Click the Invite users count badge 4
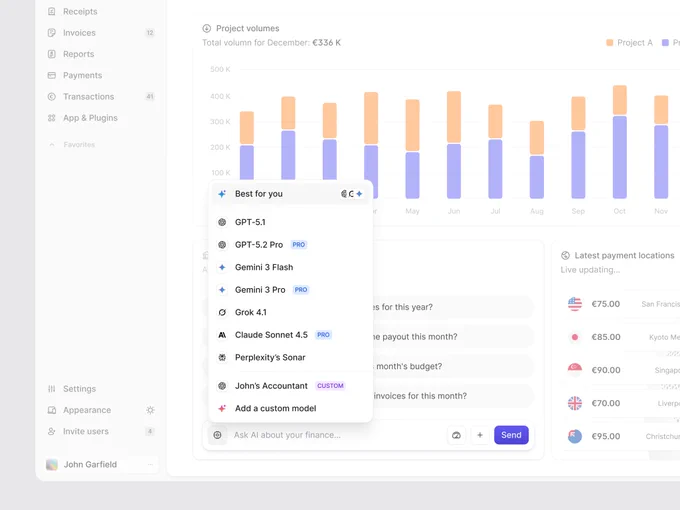The image size is (680, 510). coord(150,431)
